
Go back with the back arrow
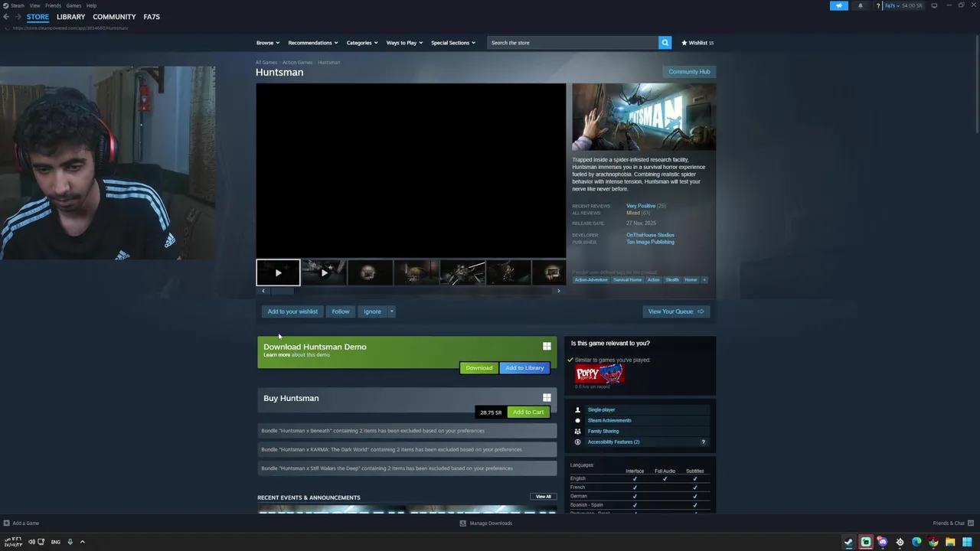pyautogui.click(x=6, y=17)
